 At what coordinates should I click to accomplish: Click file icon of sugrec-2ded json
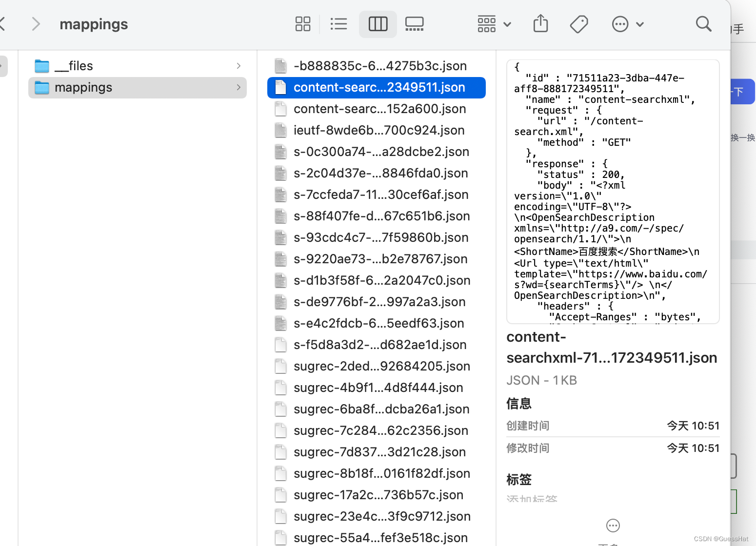pos(280,366)
